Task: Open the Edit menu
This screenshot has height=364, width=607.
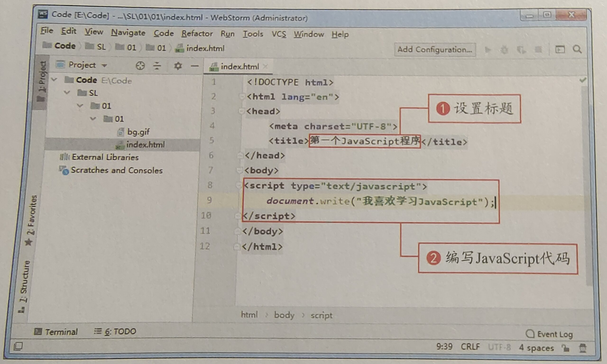Action: tap(69, 31)
